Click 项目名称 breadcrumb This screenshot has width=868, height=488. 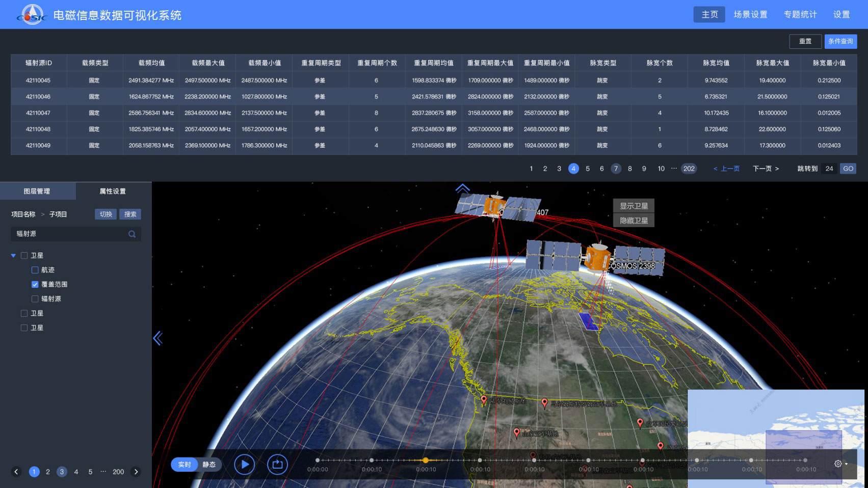click(23, 214)
